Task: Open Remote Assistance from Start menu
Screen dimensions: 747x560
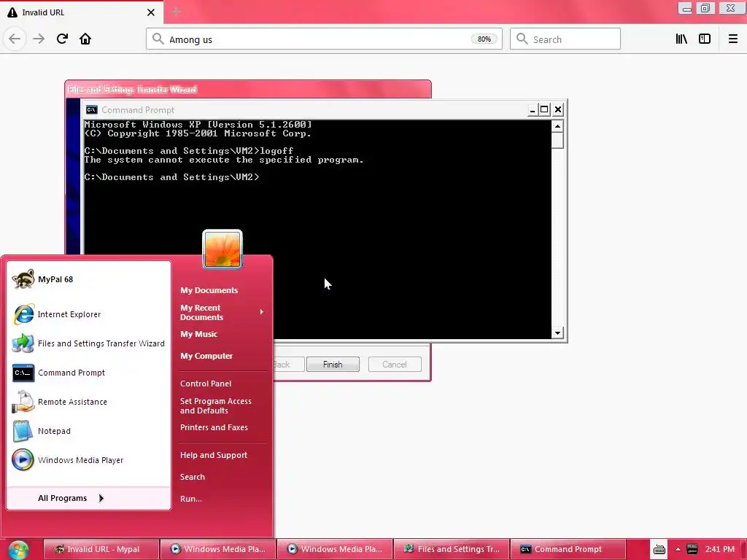Action: pyautogui.click(x=89, y=402)
